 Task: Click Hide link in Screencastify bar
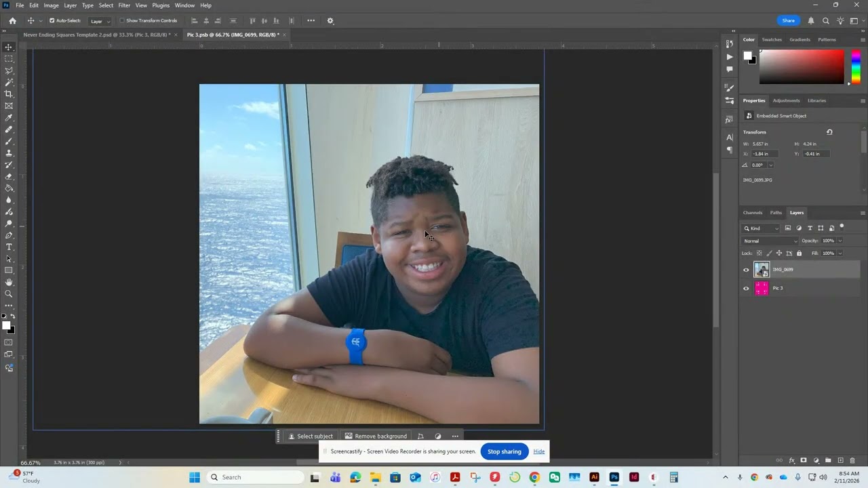coord(539,451)
